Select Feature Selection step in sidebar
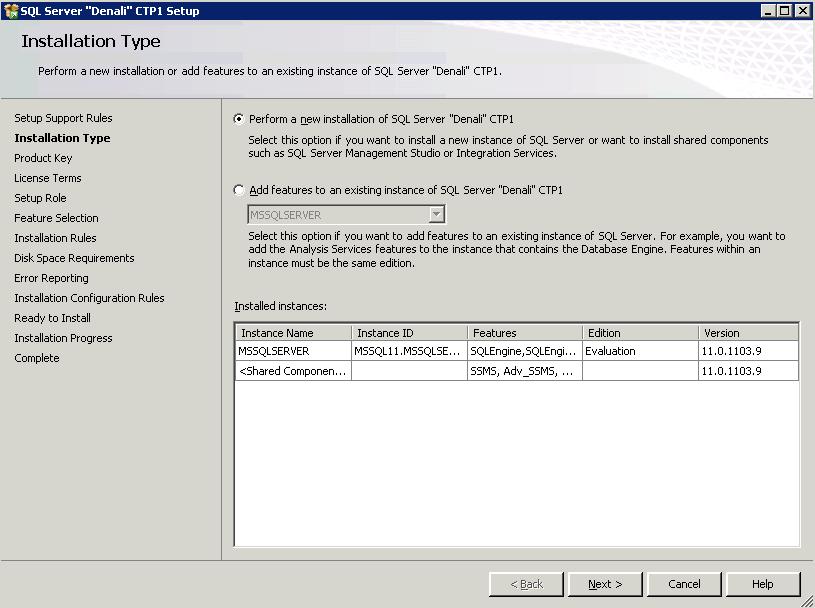The width and height of the screenshot is (815, 608). click(56, 218)
